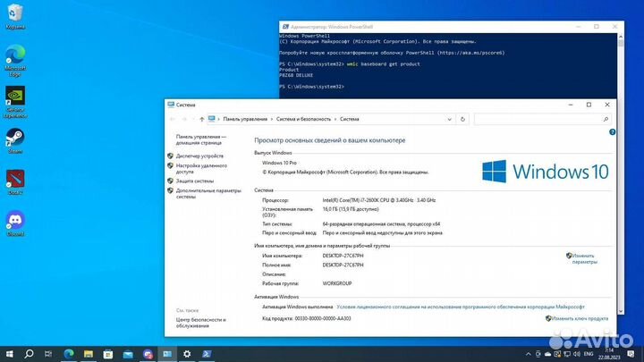
Task: Open the Dota 2 desktop shortcut
Action: [15, 182]
